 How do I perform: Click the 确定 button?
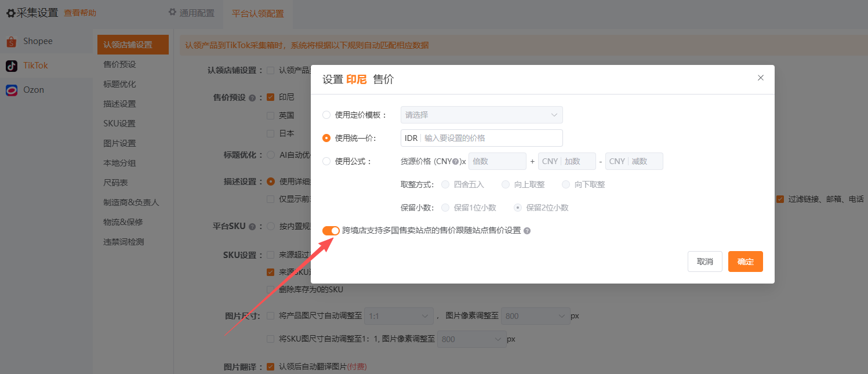tap(746, 262)
